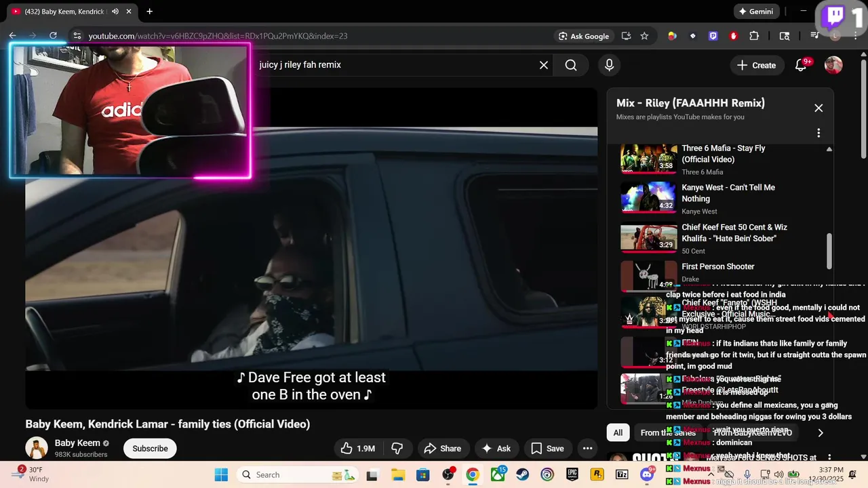868x488 pixels.
Task: Bookmark this page with star icon
Action: pos(644,36)
